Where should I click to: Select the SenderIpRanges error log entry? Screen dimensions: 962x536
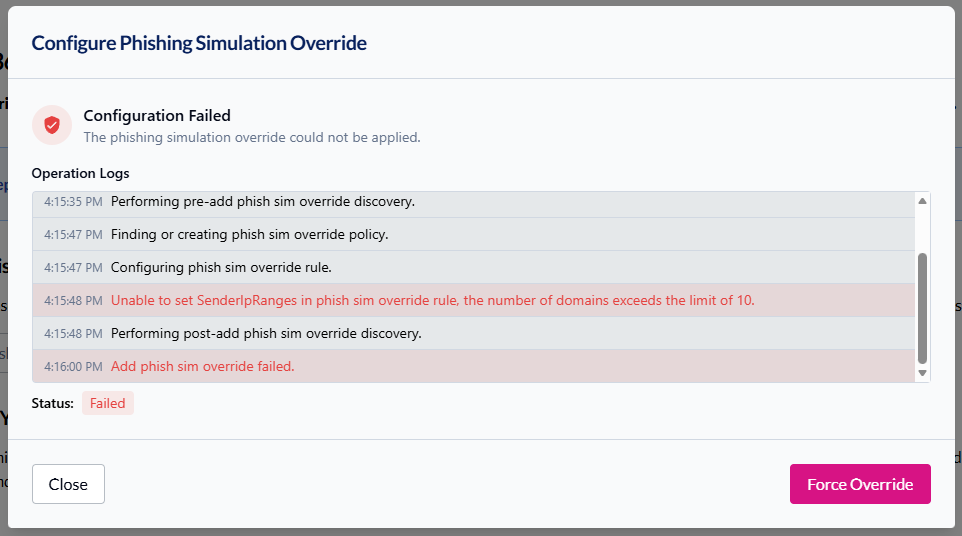pos(432,300)
